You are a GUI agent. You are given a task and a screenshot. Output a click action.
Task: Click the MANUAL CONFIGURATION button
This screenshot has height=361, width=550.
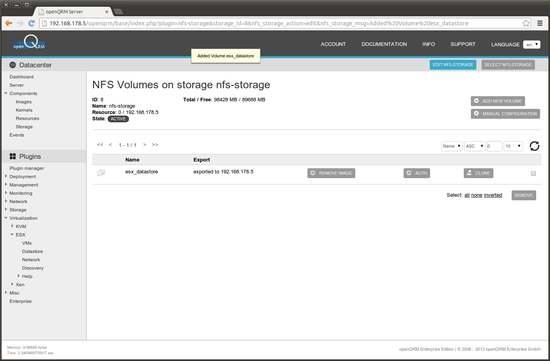tap(505, 114)
